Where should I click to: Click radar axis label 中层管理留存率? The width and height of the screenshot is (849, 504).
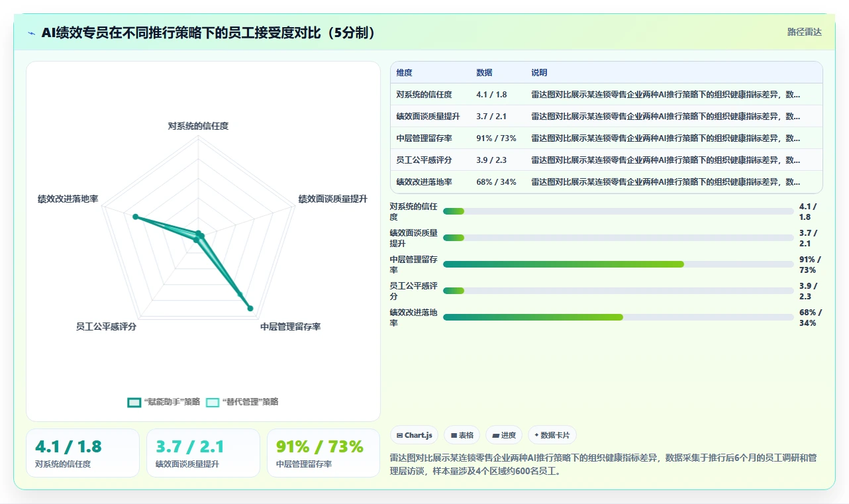(290, 327)
